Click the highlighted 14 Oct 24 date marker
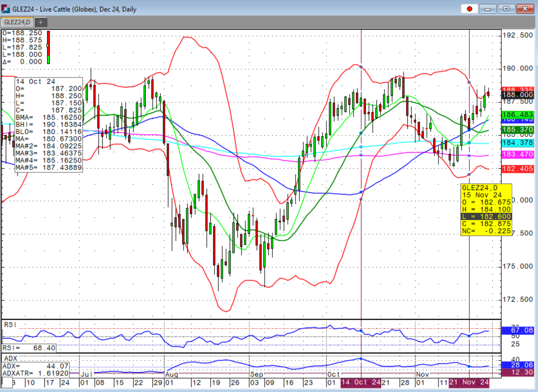The height and width of the screenshot is (392, 538). pyautogui.click(x=361, y=382)
